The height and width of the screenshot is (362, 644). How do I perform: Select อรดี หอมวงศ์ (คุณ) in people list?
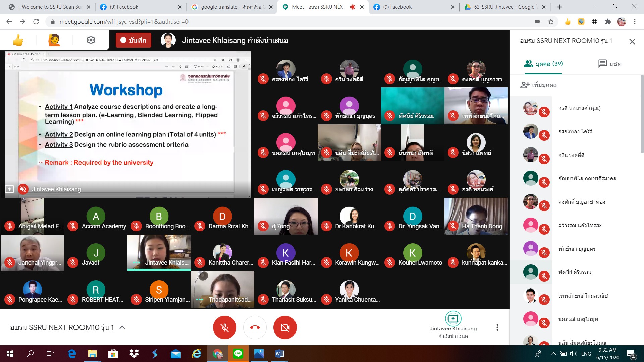point(575,108)
